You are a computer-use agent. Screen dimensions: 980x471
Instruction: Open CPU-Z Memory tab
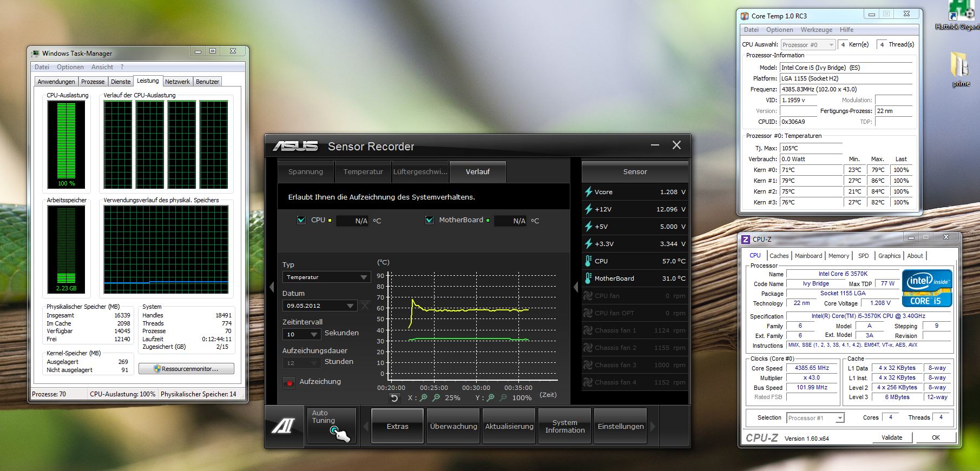(x=839, y=256)
